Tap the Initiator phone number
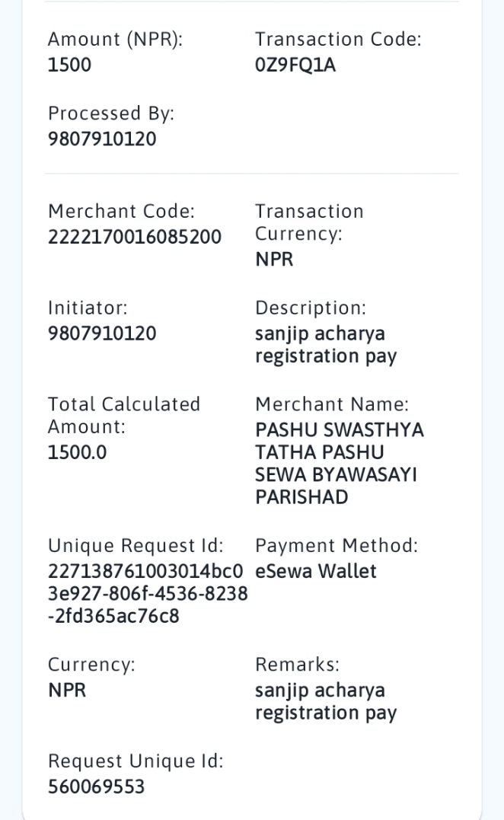This screenshot has width=504, height=820. point(102,333)
